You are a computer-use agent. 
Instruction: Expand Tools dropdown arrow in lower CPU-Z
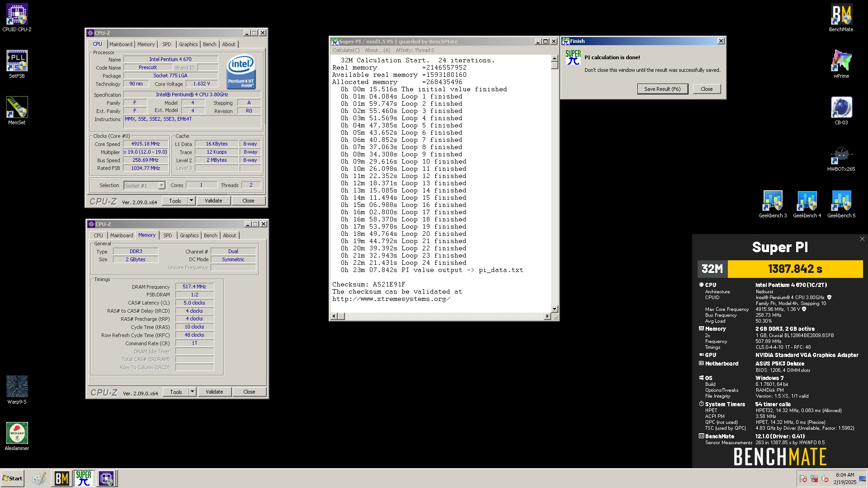193,392
